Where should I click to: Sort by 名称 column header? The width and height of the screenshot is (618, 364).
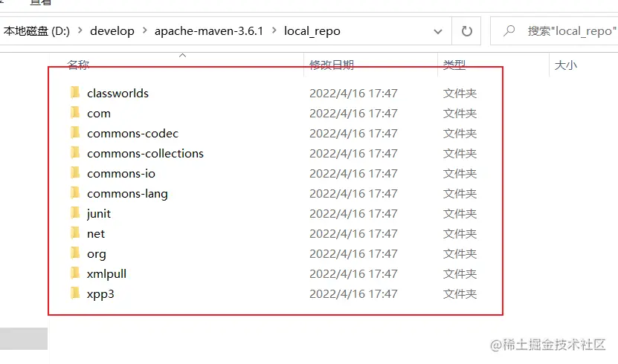[x=78, y=65]
